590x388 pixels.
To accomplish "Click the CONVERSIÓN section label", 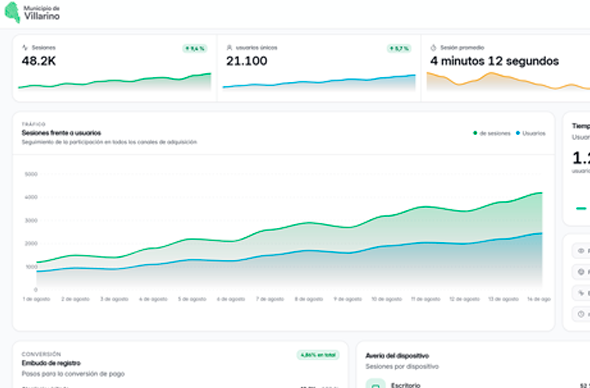I will point(41,354).
